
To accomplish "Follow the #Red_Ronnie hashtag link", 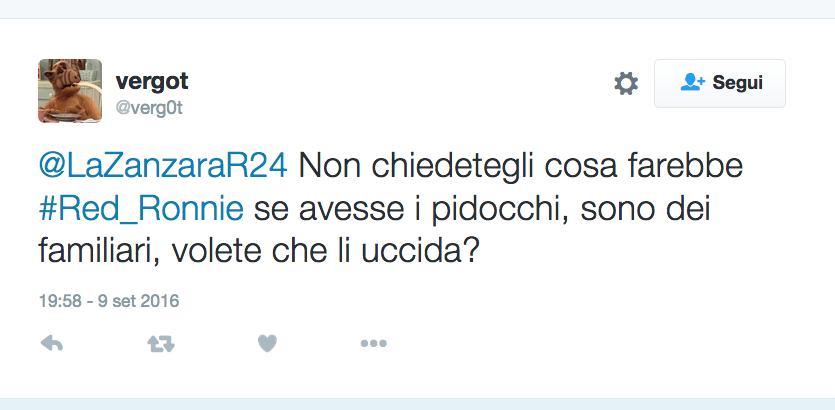I will 141,209.
